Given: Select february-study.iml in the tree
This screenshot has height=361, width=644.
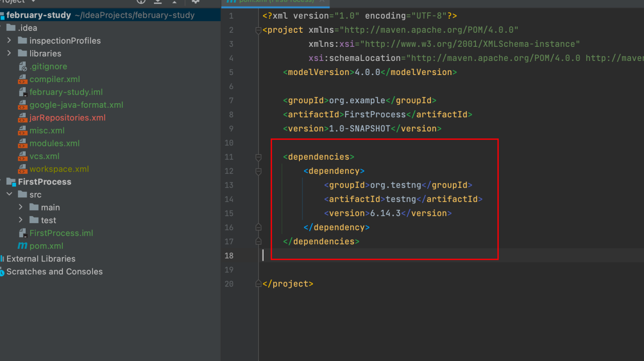Looking at the screenshot, I should click(x=66, y=92).
